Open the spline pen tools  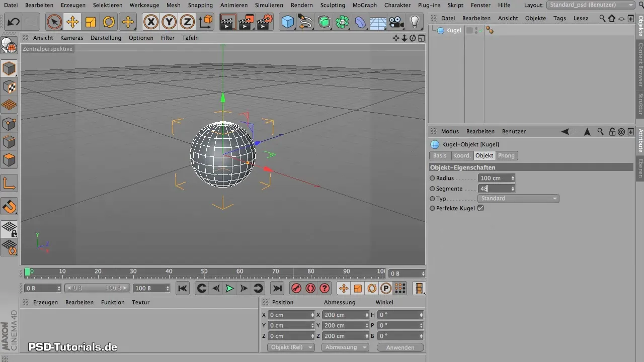click(x=305, y=22)
